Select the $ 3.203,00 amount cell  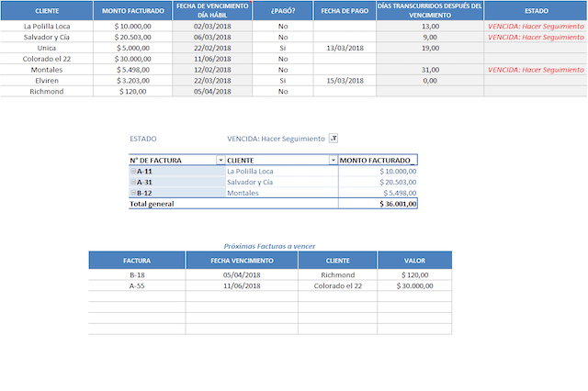tap(132, 81)
